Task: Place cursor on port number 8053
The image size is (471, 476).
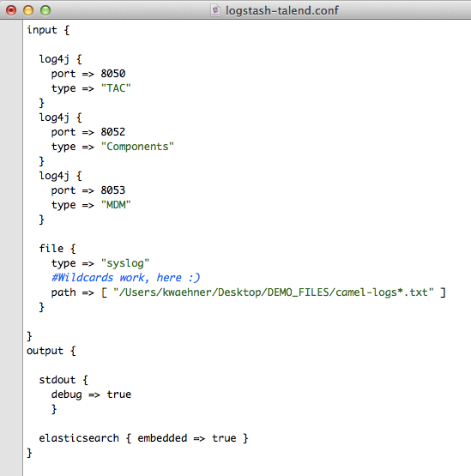Action: (113, 190)
